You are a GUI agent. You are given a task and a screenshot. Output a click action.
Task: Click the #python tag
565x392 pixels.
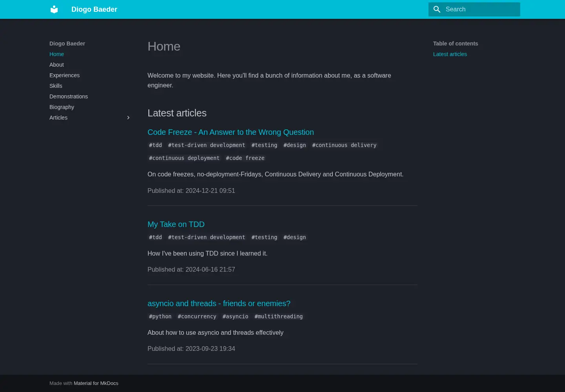[x=160, y=316]
